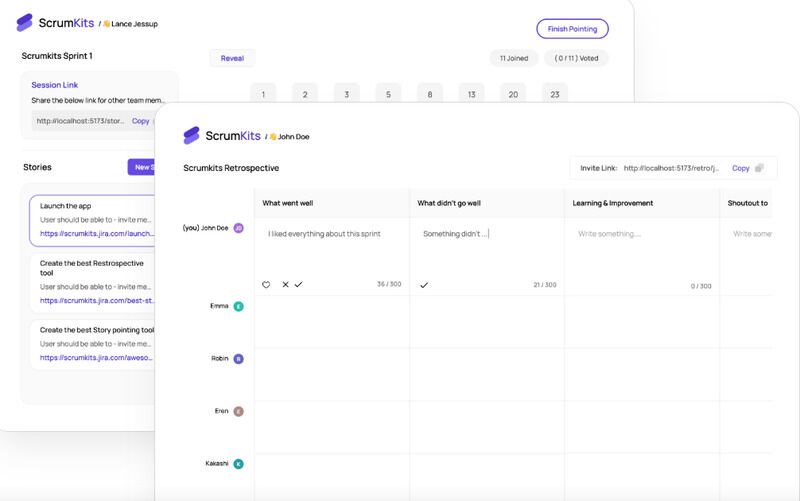Click ScrumKits logo in the retrospective window
Image resolution: width=800 pixels, height=501 pixels.
pos(222,136)
